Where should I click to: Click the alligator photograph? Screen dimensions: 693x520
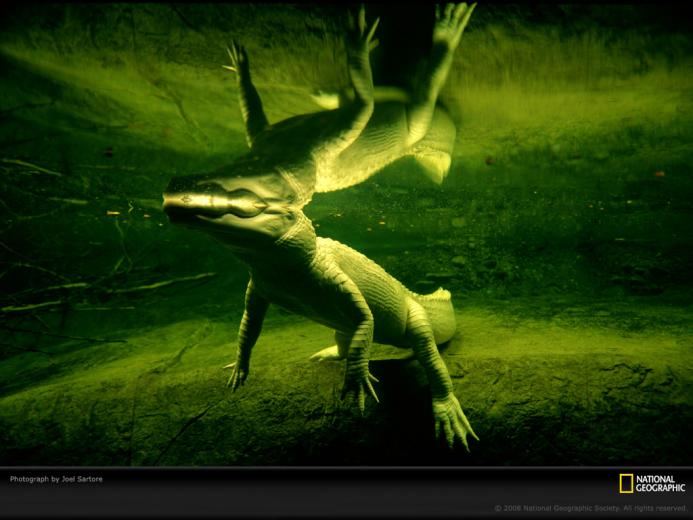pyautogui.click(x=346, y=234)
